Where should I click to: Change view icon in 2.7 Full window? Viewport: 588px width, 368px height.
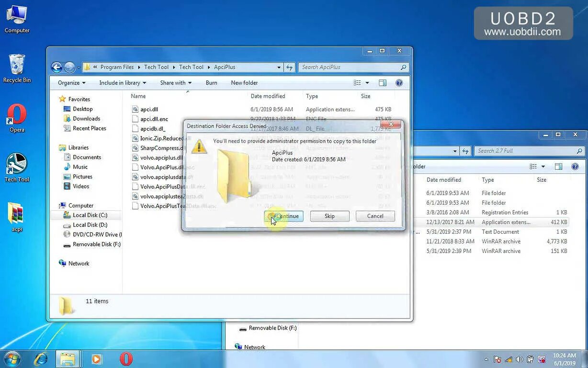(x=533, y=167)
